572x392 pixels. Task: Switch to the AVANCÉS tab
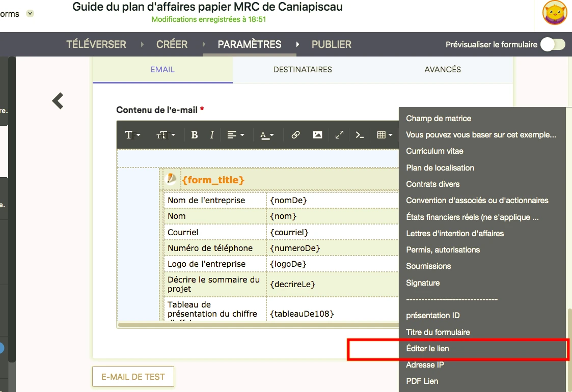point(443,70)
